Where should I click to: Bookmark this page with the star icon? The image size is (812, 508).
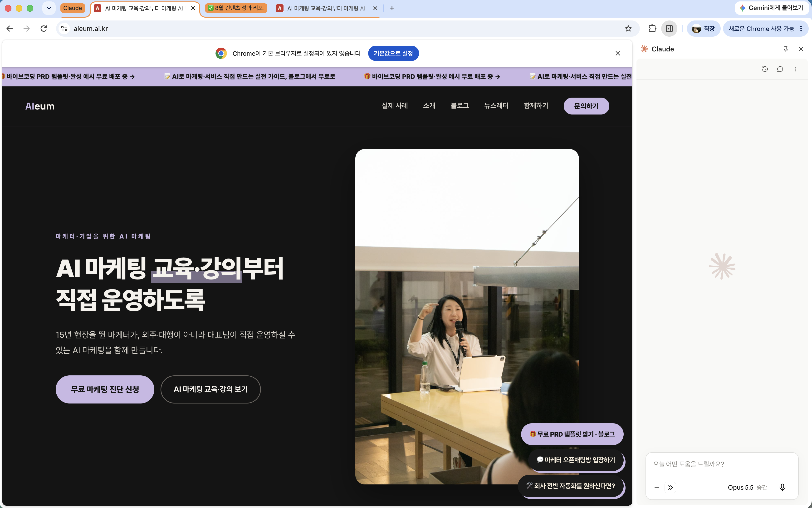click(x=628, y=29)
